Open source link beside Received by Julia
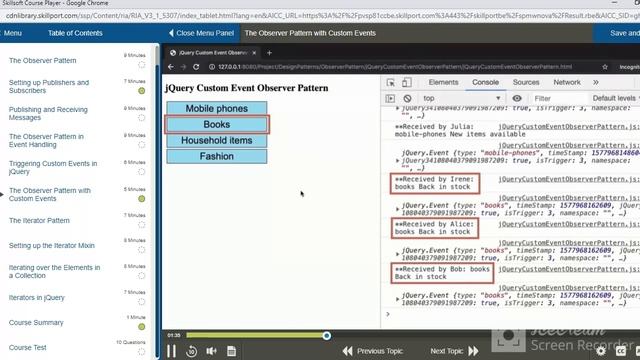The height and width of the screenshot is (360, 640). coord(569,127)
